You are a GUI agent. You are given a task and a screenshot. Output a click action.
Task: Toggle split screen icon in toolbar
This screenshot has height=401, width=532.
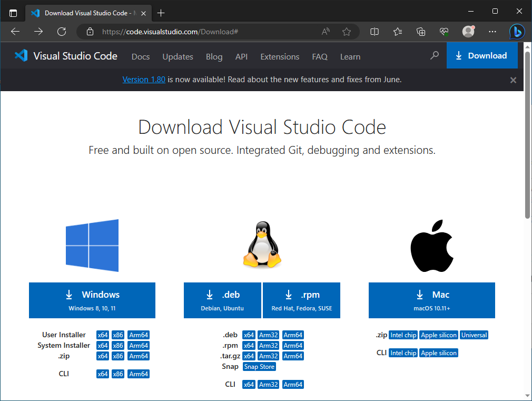click(375, 32)
